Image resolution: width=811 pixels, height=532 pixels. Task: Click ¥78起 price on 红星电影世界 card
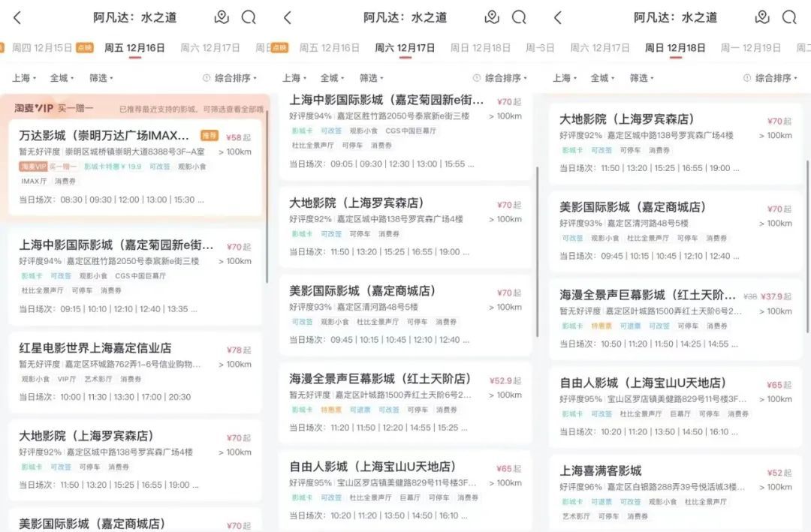pos(239,350)
